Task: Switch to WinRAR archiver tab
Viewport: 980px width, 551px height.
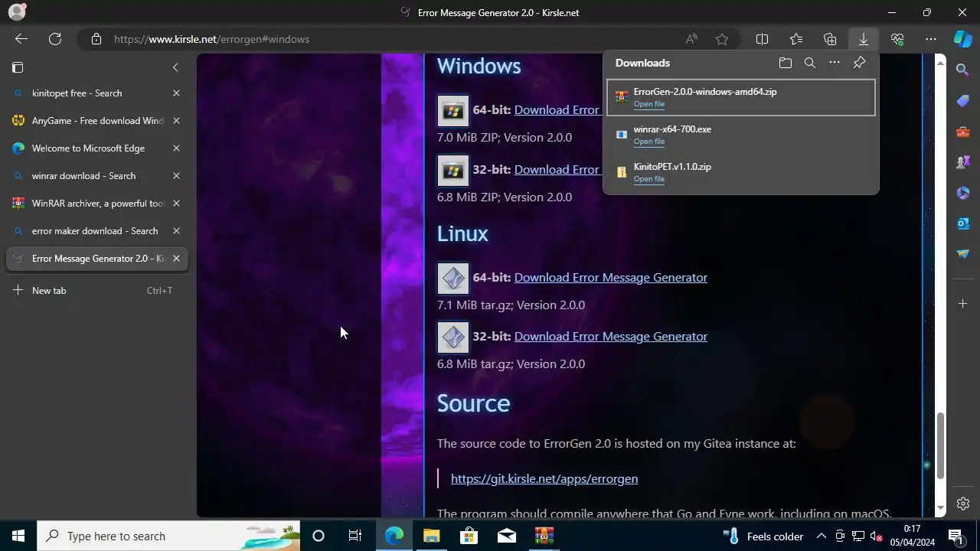Action: click(x=96, y=204)
